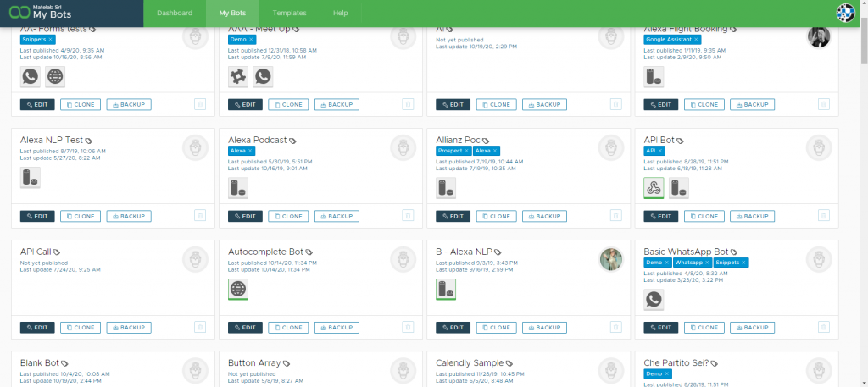Open user profile avatar in top right

(845, 13)
